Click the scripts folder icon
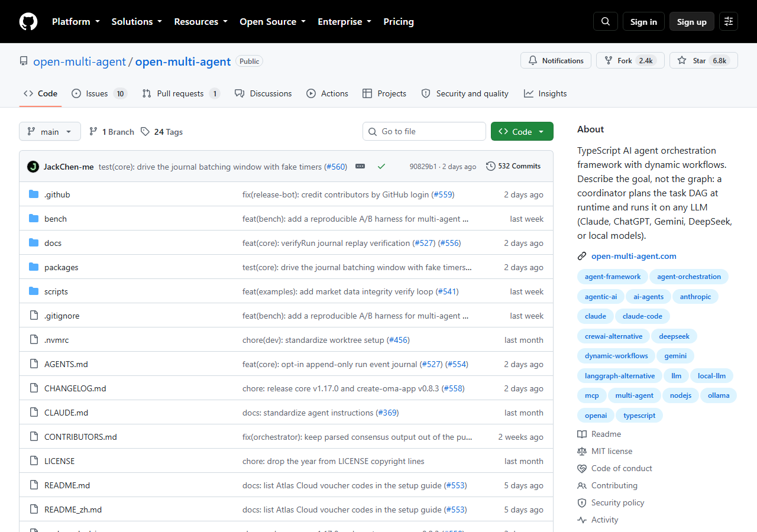The image size is (757, 532). point(34,291)
